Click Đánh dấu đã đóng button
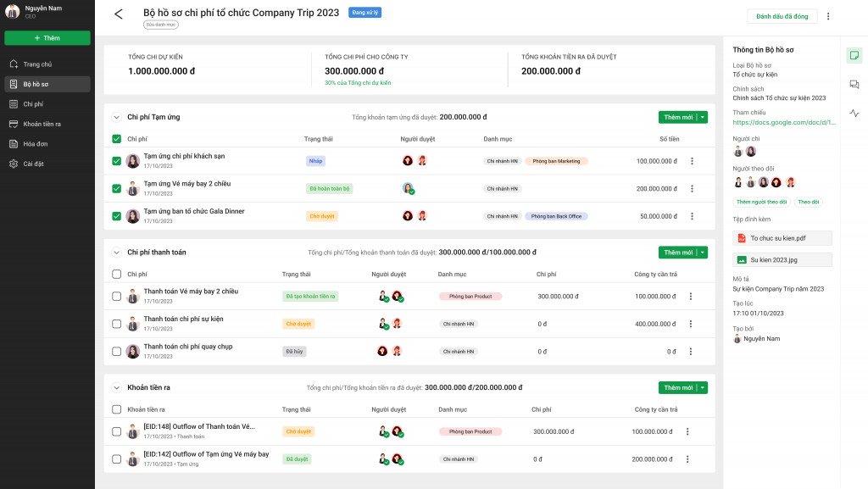This screenshot has height=489, width=868. (x=782, y=16)
